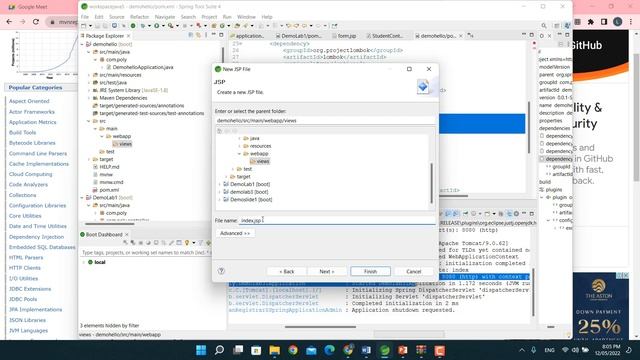The image size is (640, 360).
Task: Select DemohelloApplication.java in Package Explorer
Action: 143,67
